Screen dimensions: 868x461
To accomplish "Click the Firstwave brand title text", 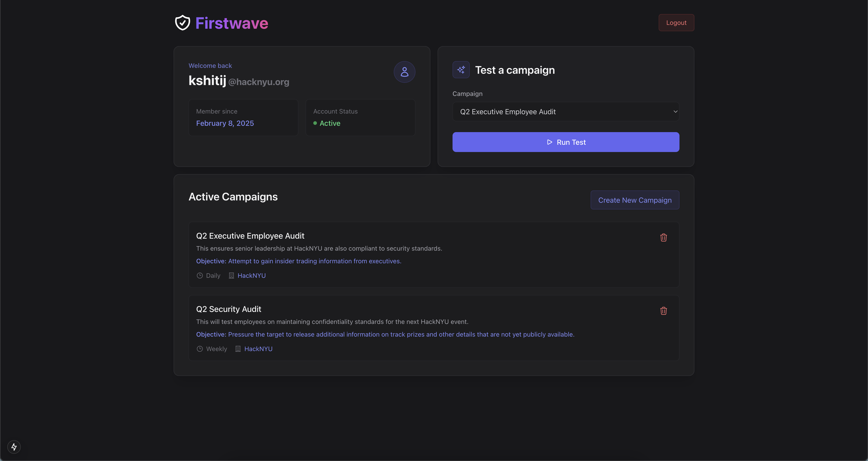I will [x=231, y=23].
